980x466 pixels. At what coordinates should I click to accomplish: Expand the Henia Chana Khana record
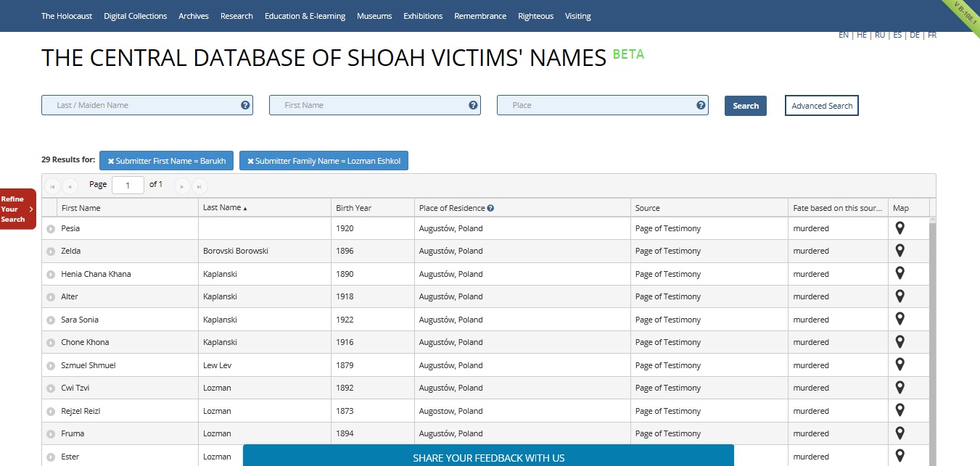click(51, 275)
